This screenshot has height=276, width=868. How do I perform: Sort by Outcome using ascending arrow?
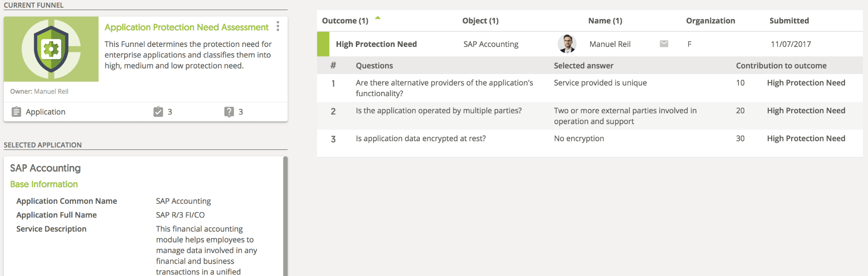pyautogui.click(x=378, y=18)
